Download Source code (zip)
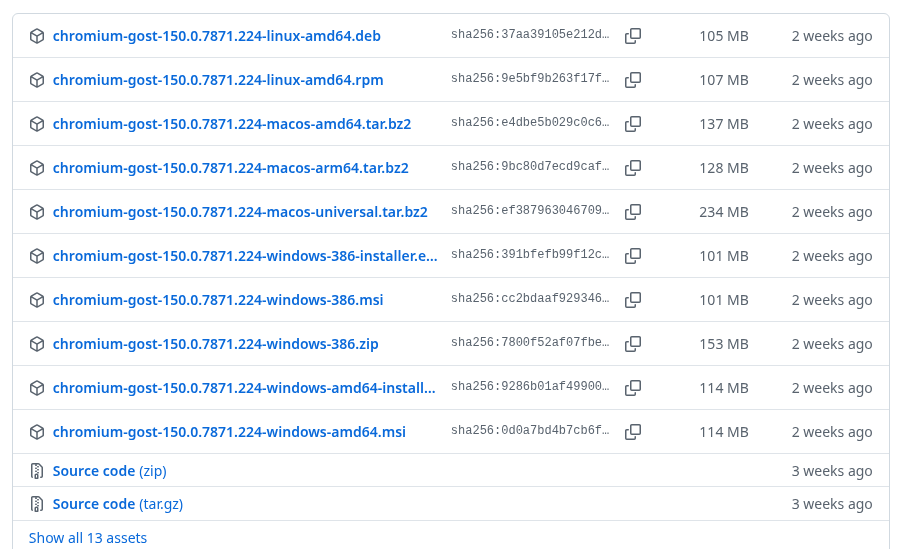 [x=110, y=471]
